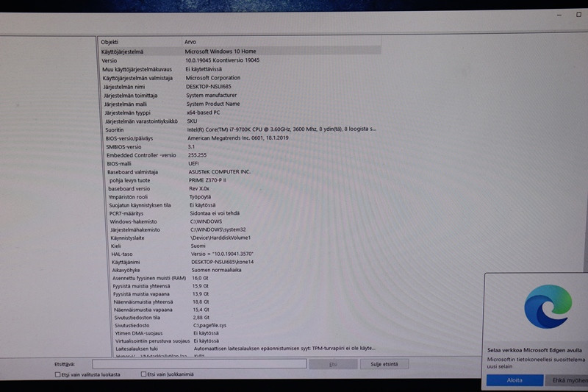Click value 'PRIME Z370-P II'

[x=207, y=180]
